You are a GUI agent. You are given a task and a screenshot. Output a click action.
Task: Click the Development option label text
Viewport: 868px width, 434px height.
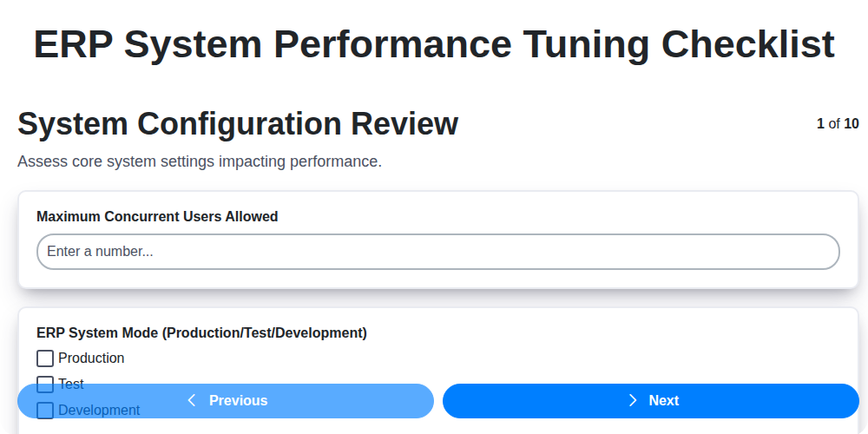pos(99,410)
